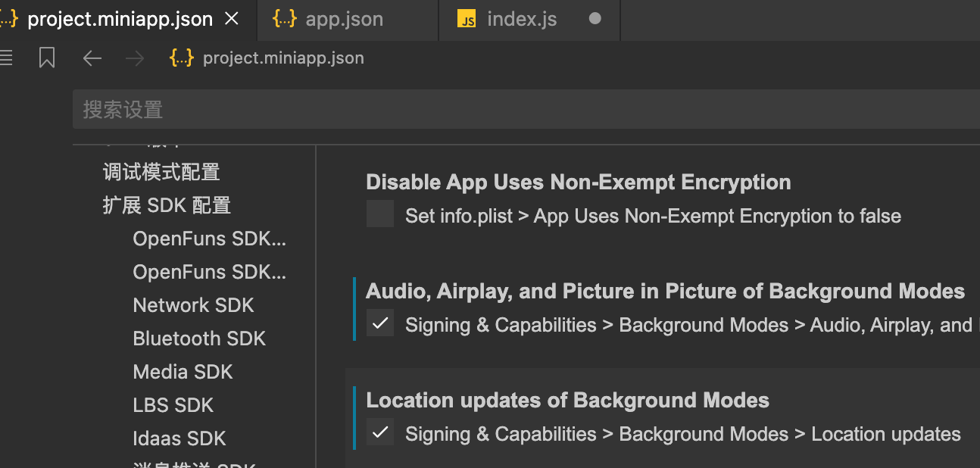The width and height of the screenshot is (980, 468).
Task: Go to LBS SDK settings
Action: pos(173,405)
